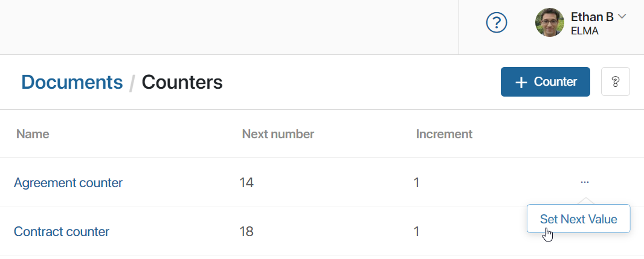Image resolution: width=644 pixels, height=259 pixels.
Task: Click the plus Counter button
Action: pyautogui.click(x=545, y=82)
